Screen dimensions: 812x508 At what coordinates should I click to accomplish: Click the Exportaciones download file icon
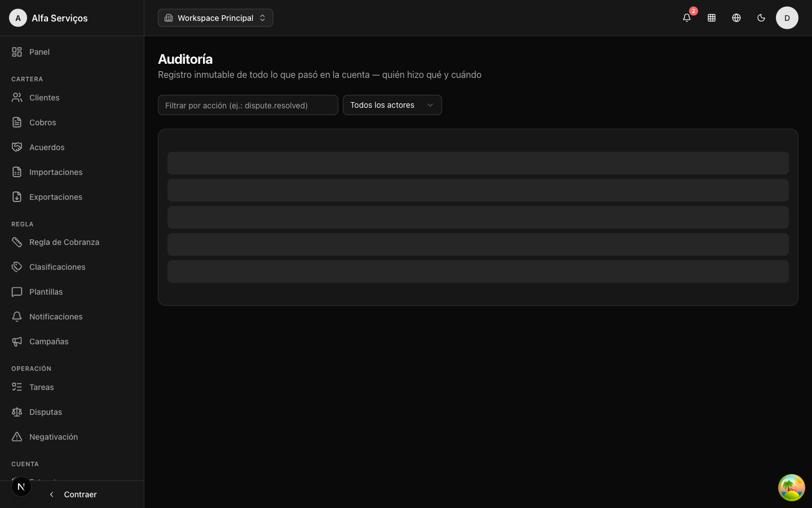click(17, 197)
